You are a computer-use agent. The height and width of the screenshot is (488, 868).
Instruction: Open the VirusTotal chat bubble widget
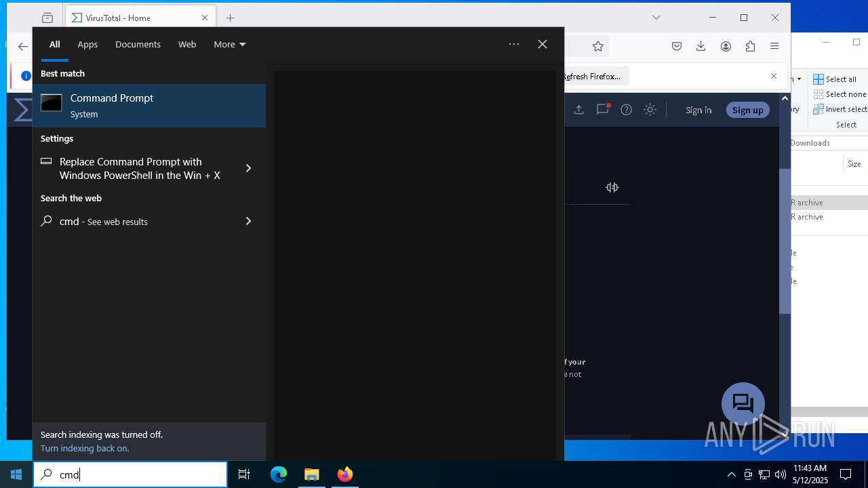pos(743,404)
